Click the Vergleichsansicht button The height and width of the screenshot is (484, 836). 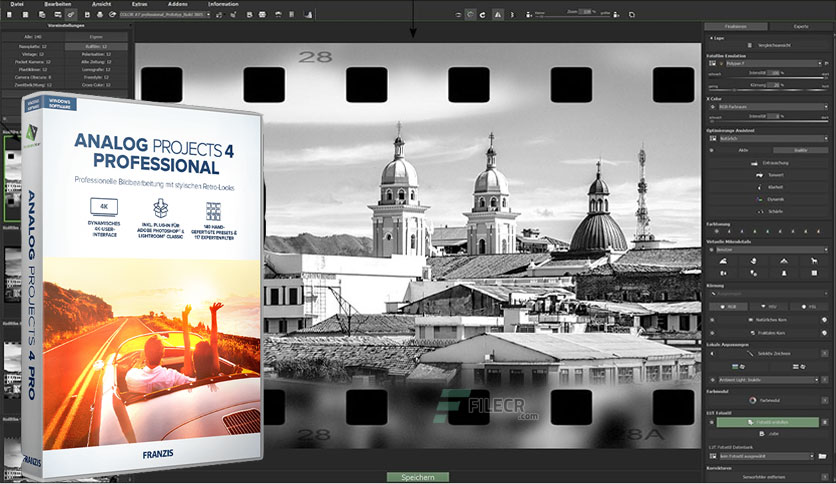click(768, 45)
